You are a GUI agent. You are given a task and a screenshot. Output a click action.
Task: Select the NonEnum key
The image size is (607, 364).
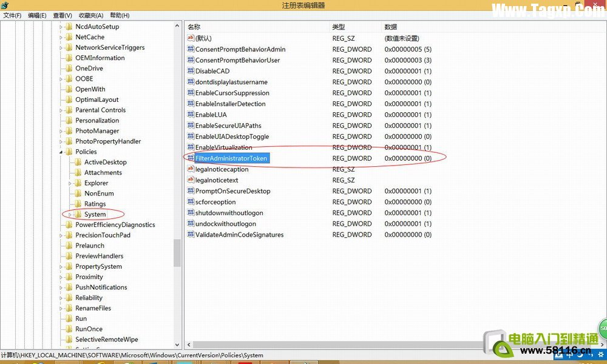click(99, 194)
